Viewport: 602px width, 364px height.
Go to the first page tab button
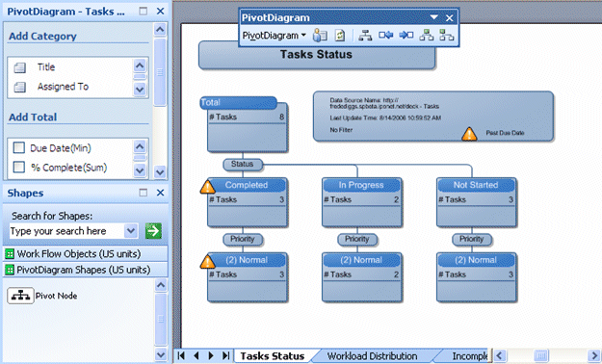click(x=181, y=355)
